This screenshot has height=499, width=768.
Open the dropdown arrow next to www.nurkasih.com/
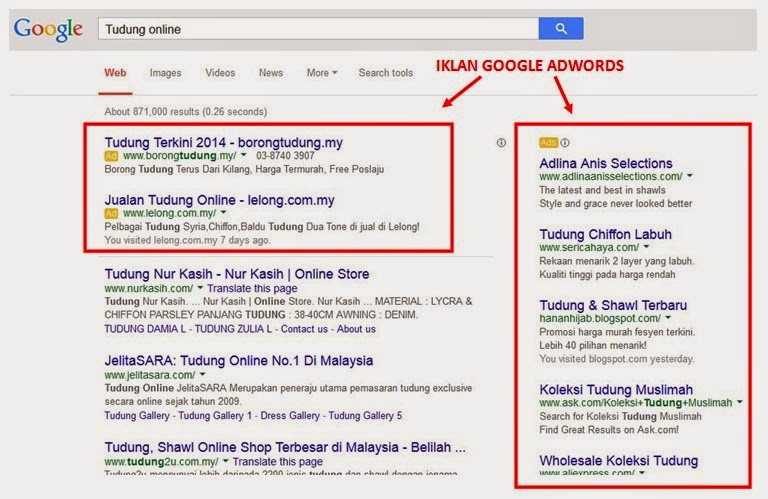[200, 287]
